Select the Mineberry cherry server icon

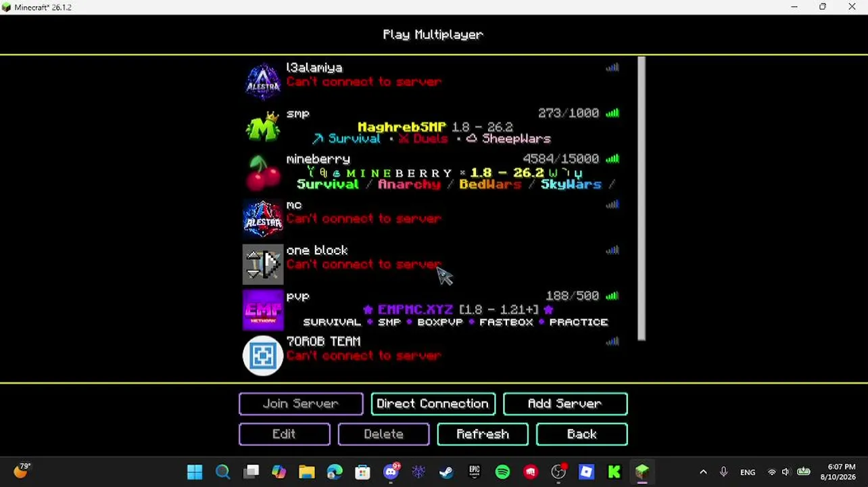pos(263,173)
